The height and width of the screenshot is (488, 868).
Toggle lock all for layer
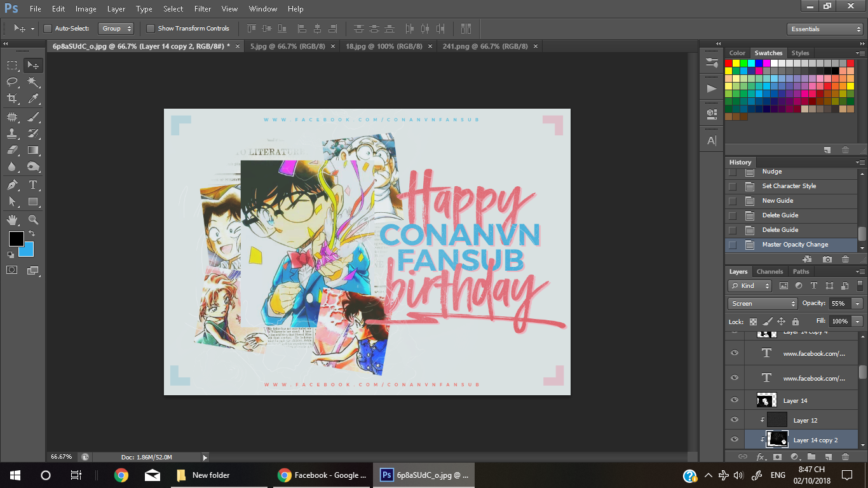(x=796, y=322)
